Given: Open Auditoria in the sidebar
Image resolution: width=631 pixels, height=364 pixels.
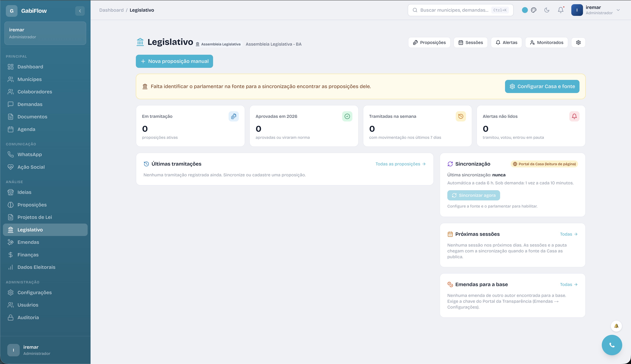Looking at the screenshot, I should (x=45, y=317).
